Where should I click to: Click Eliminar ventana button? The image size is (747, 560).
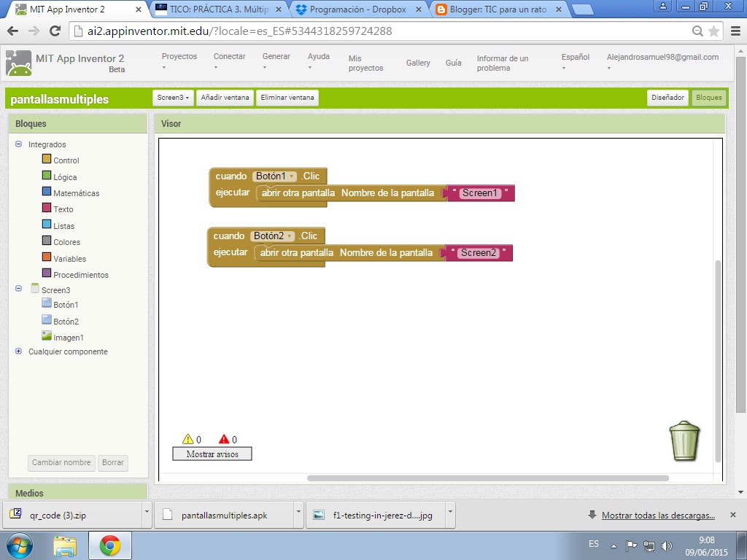click(x=287, y=98)
